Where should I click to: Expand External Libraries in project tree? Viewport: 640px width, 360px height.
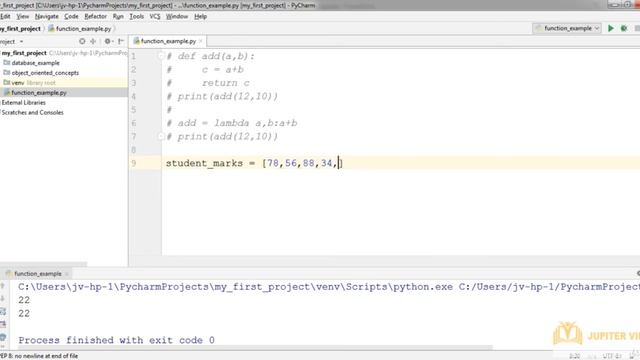tap(23, 102)
